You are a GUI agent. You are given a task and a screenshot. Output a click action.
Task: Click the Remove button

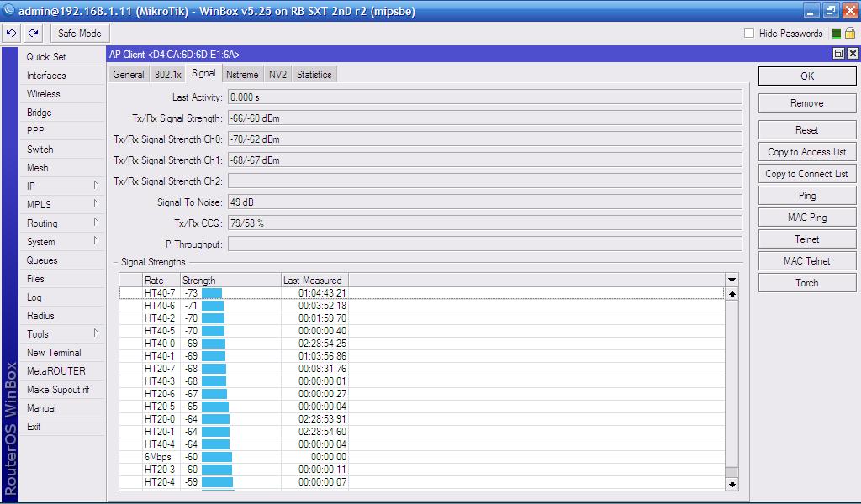[806, 103]
